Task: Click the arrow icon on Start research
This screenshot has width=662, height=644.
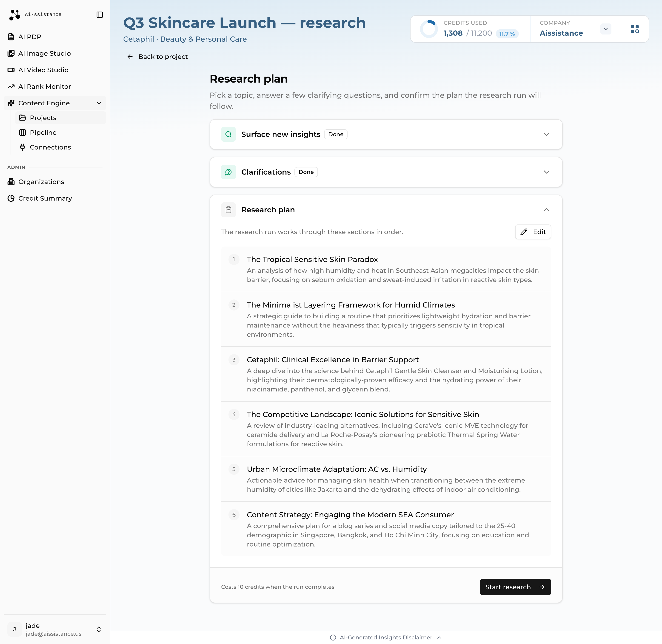Action: point(542,587)
